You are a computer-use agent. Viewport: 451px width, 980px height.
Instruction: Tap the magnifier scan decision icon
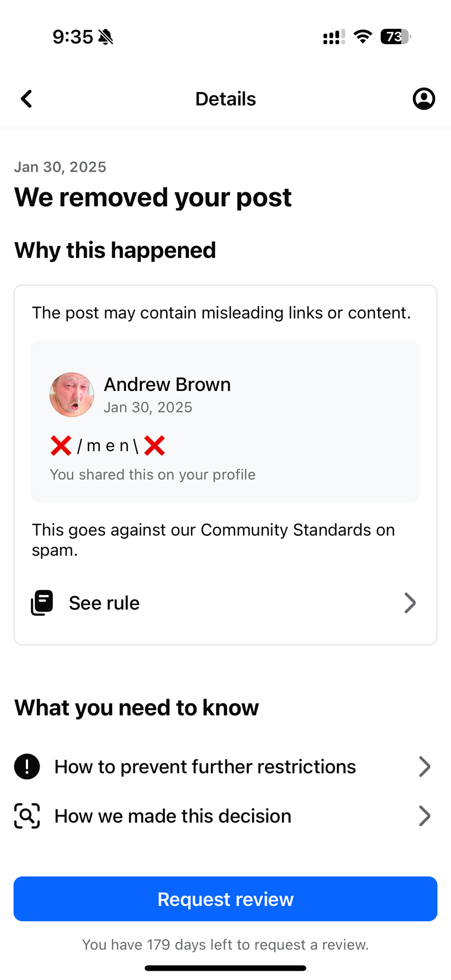coord(27,816)
